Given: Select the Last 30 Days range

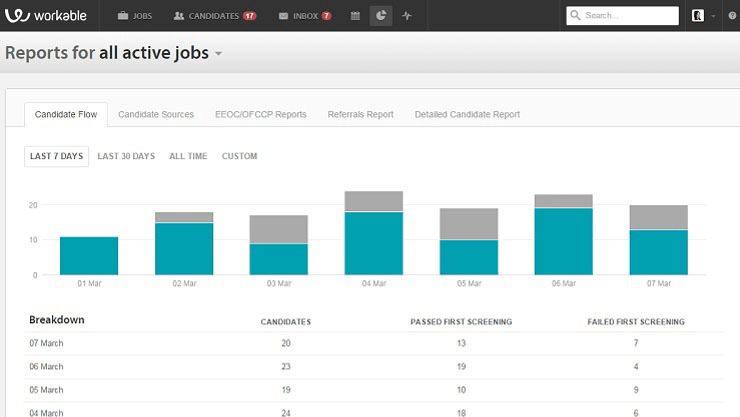Looking at the screenshot, I should [x=126, y=156].
